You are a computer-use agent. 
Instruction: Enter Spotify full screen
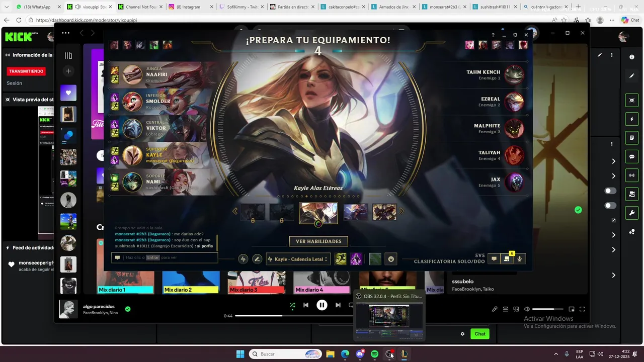pyautogui.click(x=582, y=309)
